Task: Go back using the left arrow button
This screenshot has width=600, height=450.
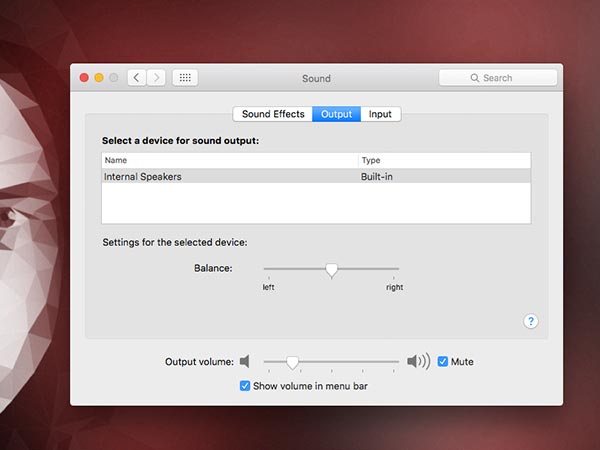Action: tap(137, 78)
